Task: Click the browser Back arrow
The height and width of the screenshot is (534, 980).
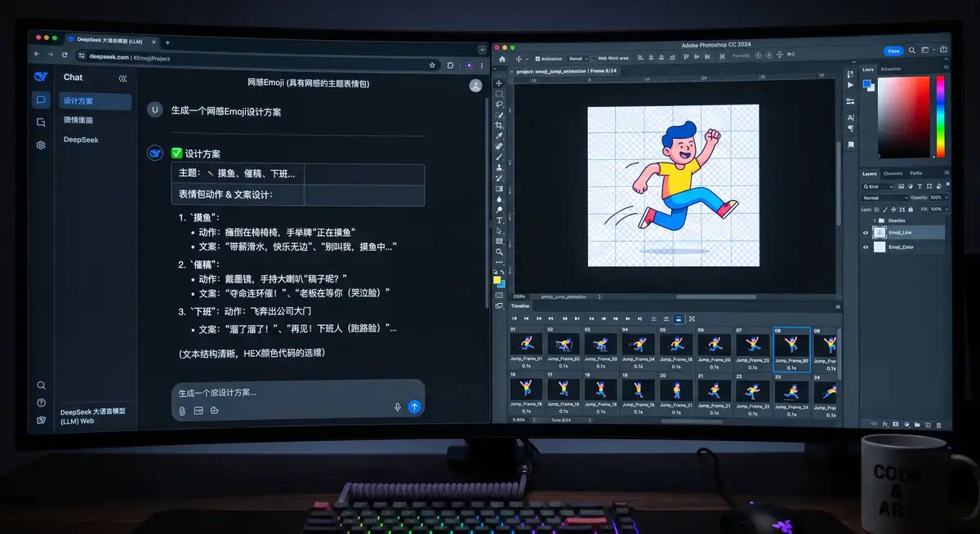Action: [x=37, y=54]
